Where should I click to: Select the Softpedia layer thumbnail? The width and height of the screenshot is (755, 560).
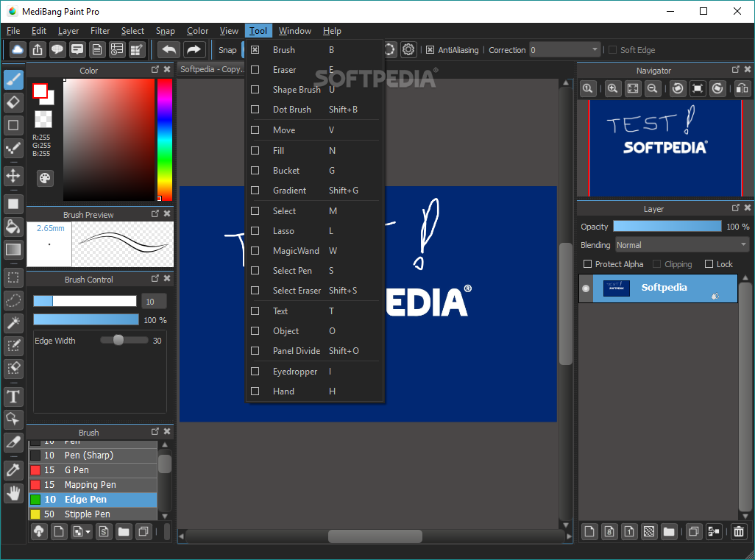[617, 288]
